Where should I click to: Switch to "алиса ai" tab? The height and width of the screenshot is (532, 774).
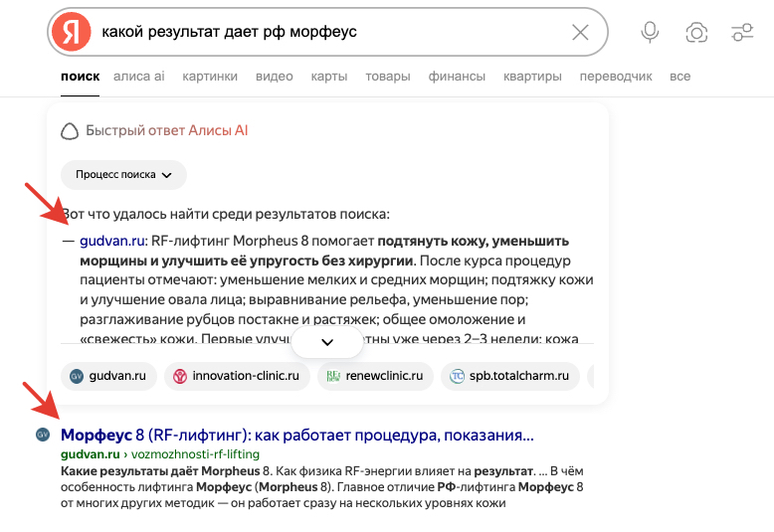[138, 77]
